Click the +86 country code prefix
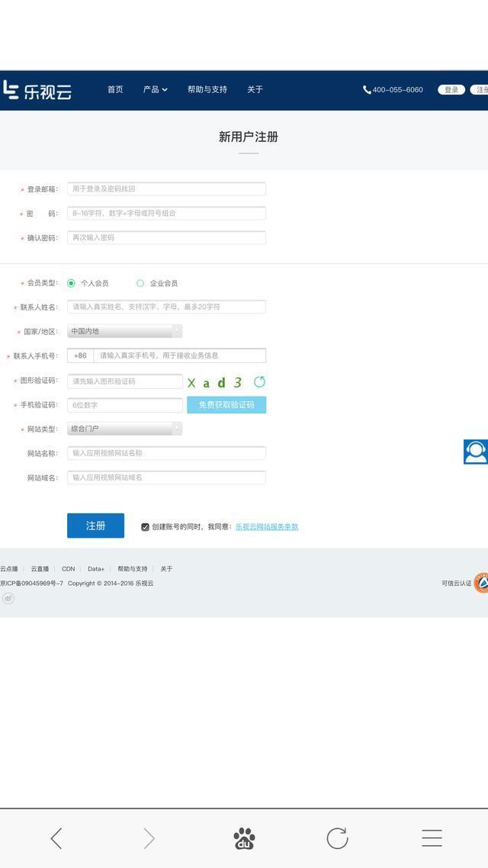 [81, 355]
